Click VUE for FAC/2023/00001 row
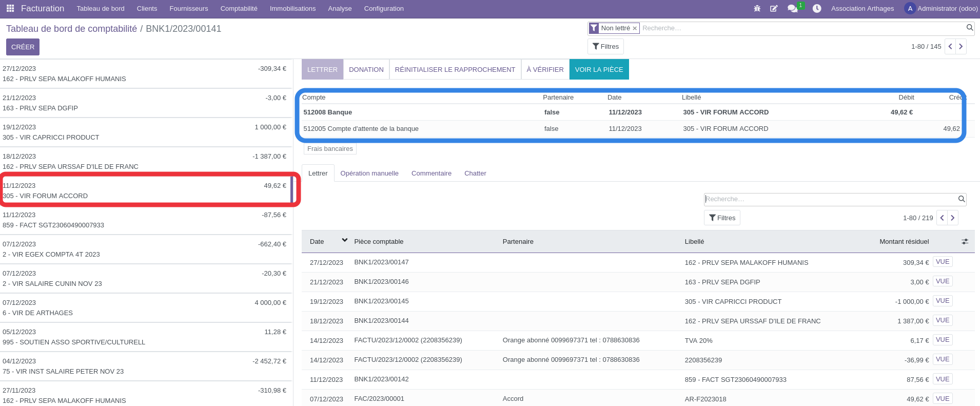The image size is (980, 406). (943, 399)
